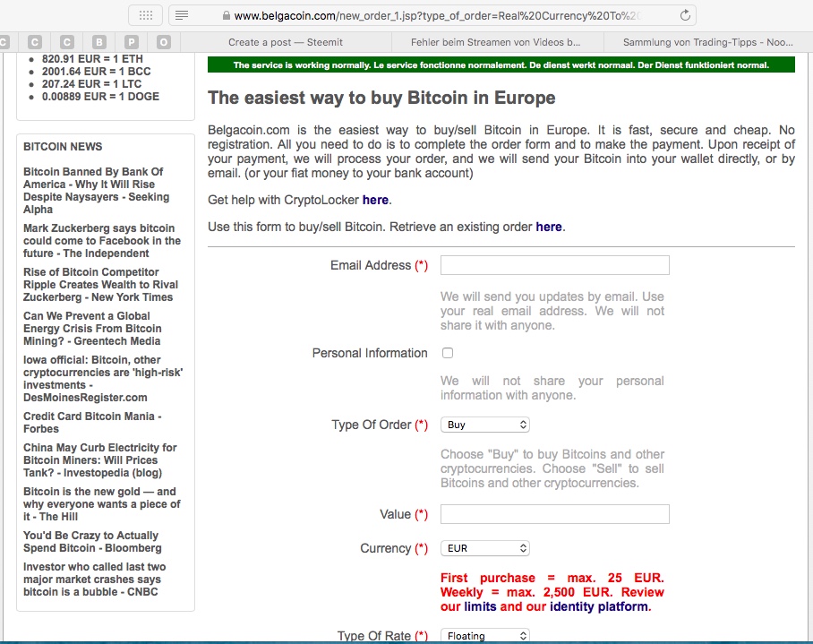Open news: You'd Be Crazy to Actually Spend Bitcoin
This screenshot has width=813, height=644.
[92, 541]
